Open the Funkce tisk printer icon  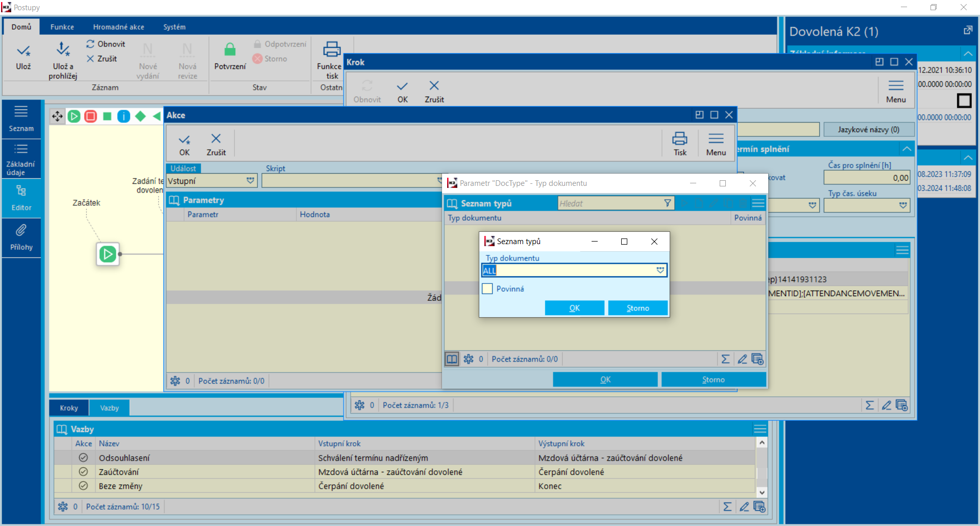[332, 50]
